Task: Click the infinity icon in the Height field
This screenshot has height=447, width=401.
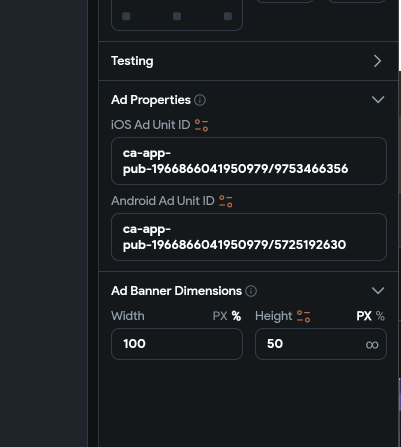Action: pos(372,345)
